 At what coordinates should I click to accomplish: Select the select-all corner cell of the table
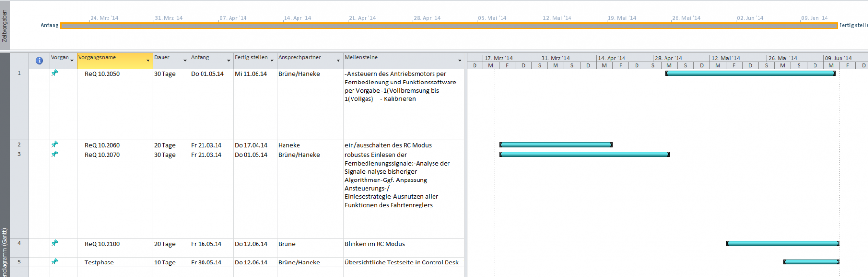(x=19, y=60)
